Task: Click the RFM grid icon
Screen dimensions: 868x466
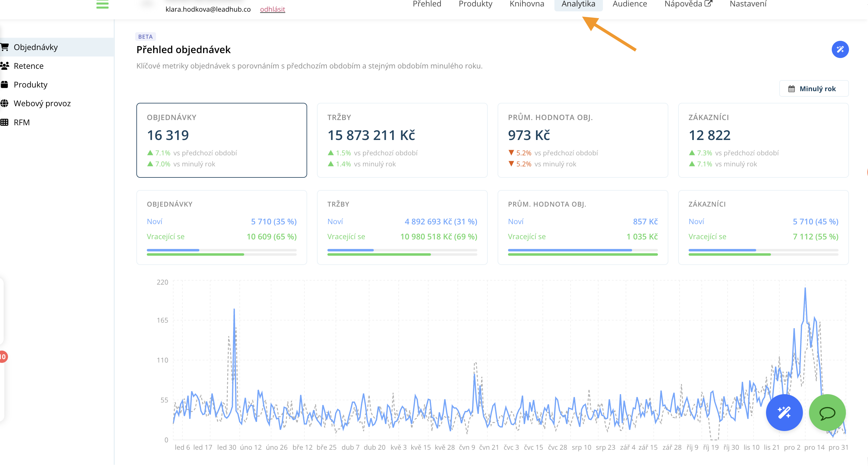Action: (4, 122)
